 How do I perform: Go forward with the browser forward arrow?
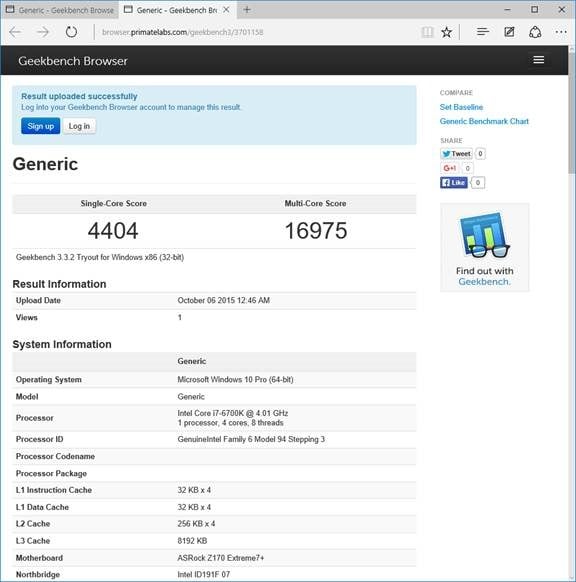(x=43, y=32)
